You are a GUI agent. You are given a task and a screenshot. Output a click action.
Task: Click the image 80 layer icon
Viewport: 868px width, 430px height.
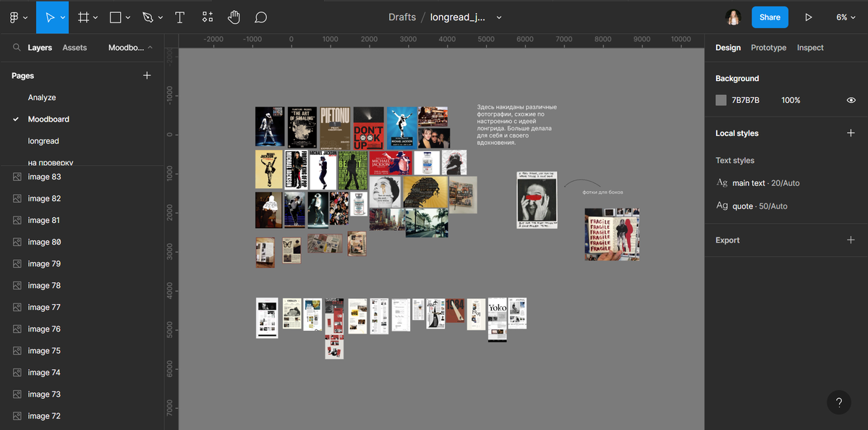pos(17,242)
